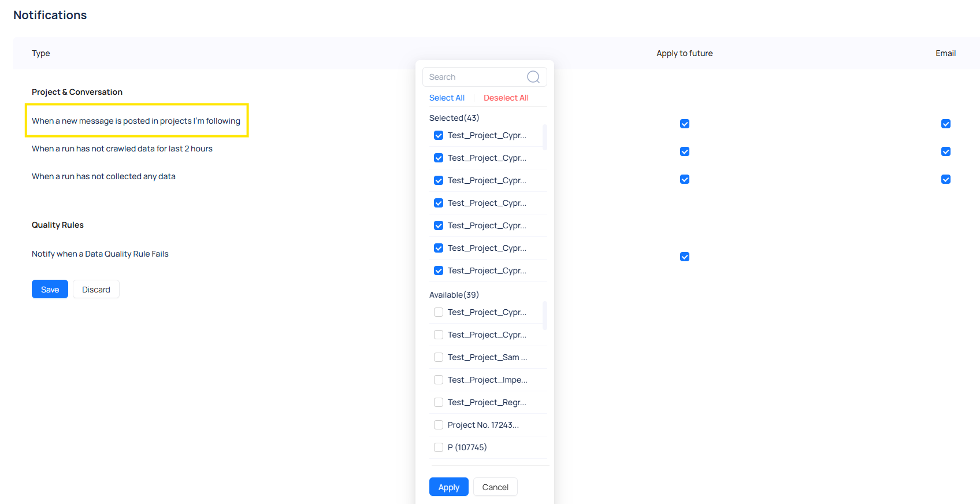Choose Select All projects
This screenshot has width=980, height=504.
pos(447,98)
